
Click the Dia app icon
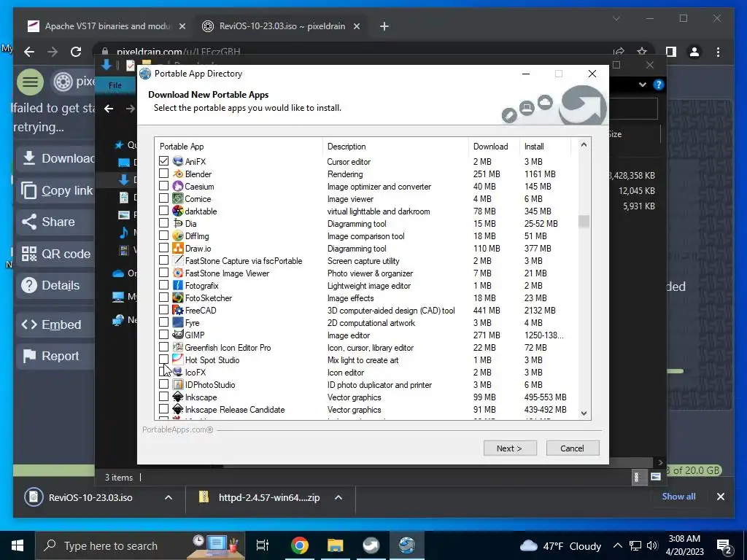[178, 223]
